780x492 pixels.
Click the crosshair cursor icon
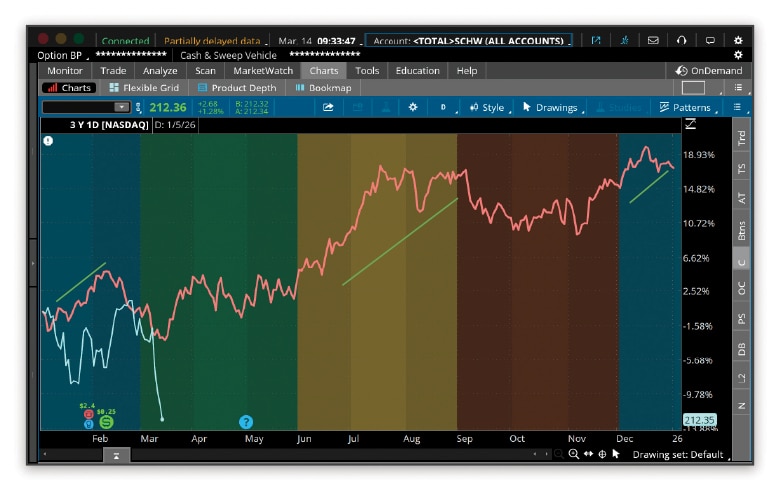(602, 454)
